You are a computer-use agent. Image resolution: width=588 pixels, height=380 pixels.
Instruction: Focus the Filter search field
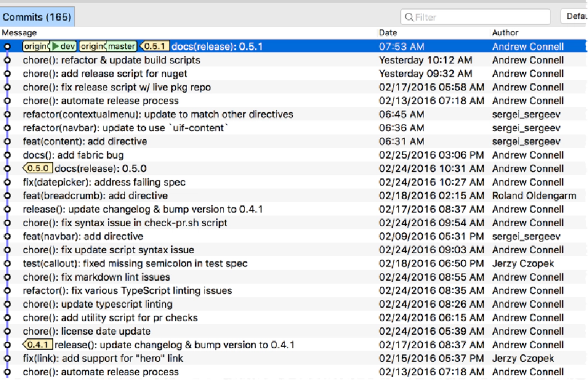[x=475, y=17]
